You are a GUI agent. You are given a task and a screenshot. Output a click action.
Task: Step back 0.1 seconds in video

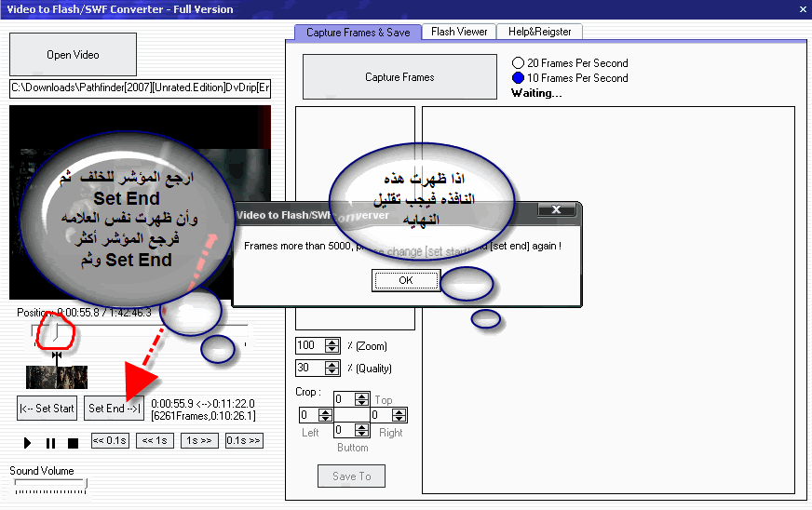click(x=109, y=441)
